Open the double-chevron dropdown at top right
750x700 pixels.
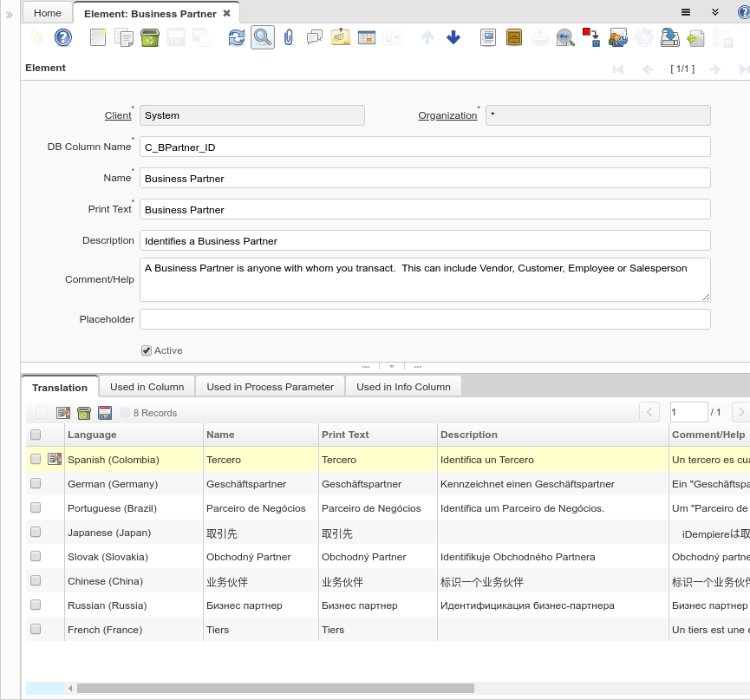(715, 12)
